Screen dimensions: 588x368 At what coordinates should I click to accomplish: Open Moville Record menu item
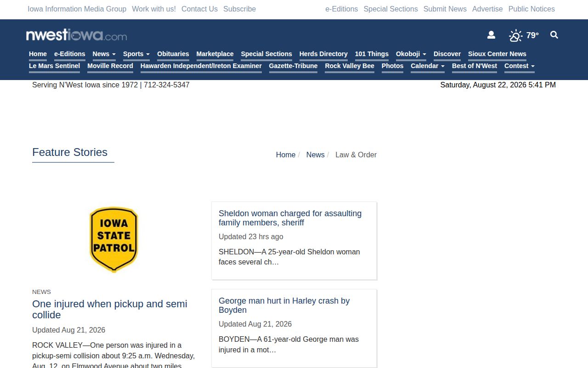(x=110, y=66)
